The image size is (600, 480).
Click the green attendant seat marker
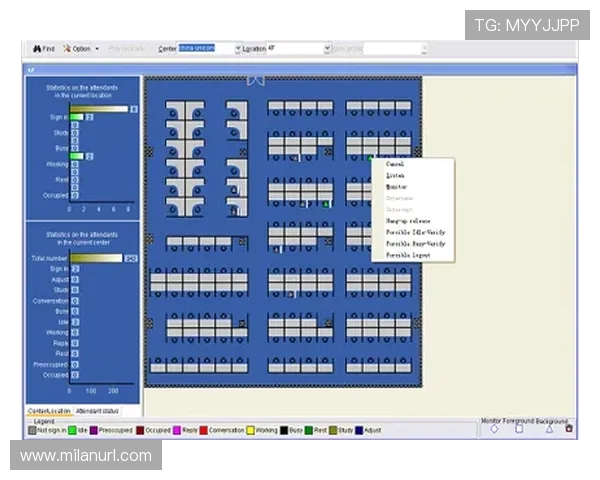pos(326,204)
